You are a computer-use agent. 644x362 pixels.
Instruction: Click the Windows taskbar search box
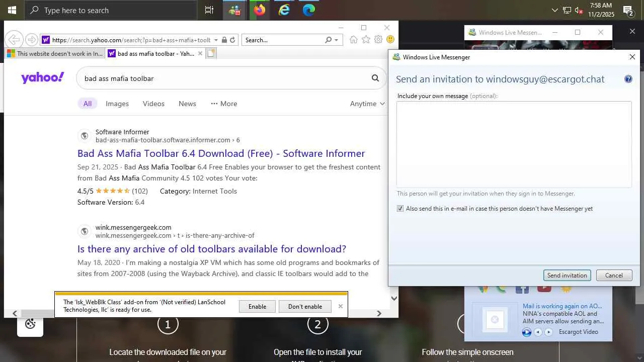(111, 10)
